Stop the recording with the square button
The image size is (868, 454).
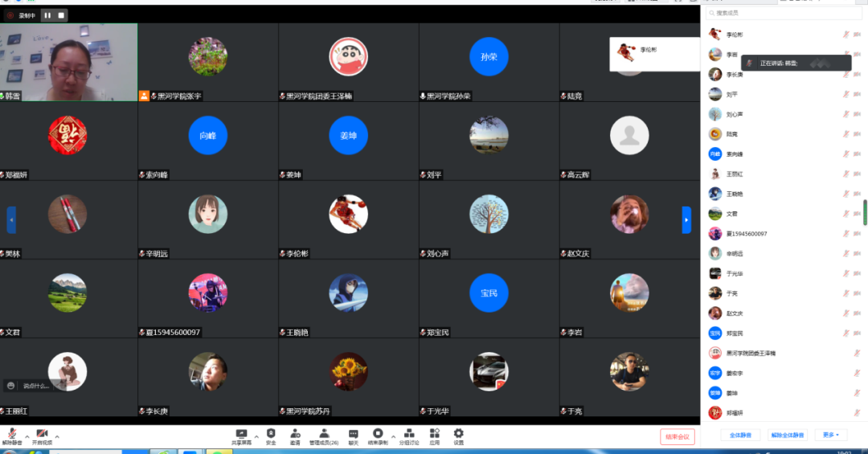[62, 14]
